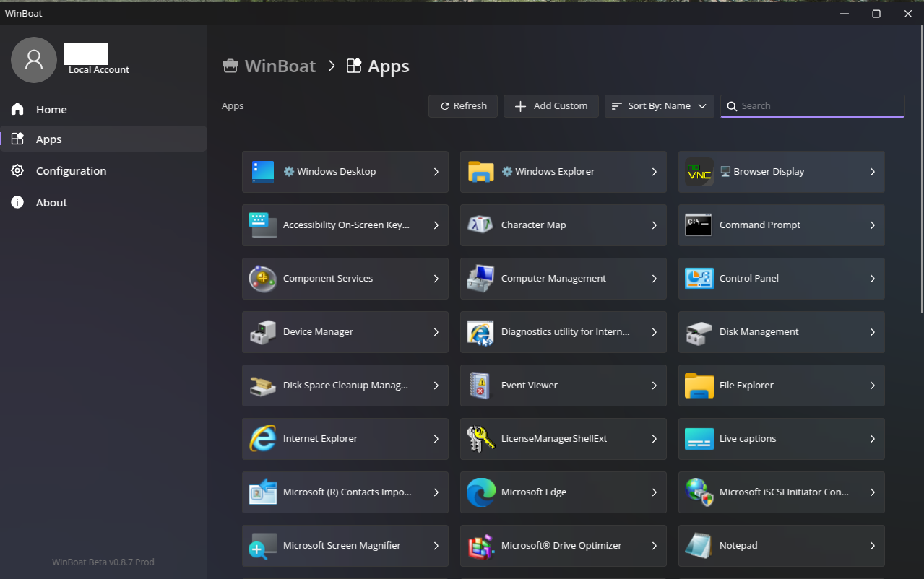This screenshot has width=924, height=579.
Task: Click the Control Panel icon
Action: [699, 279]
